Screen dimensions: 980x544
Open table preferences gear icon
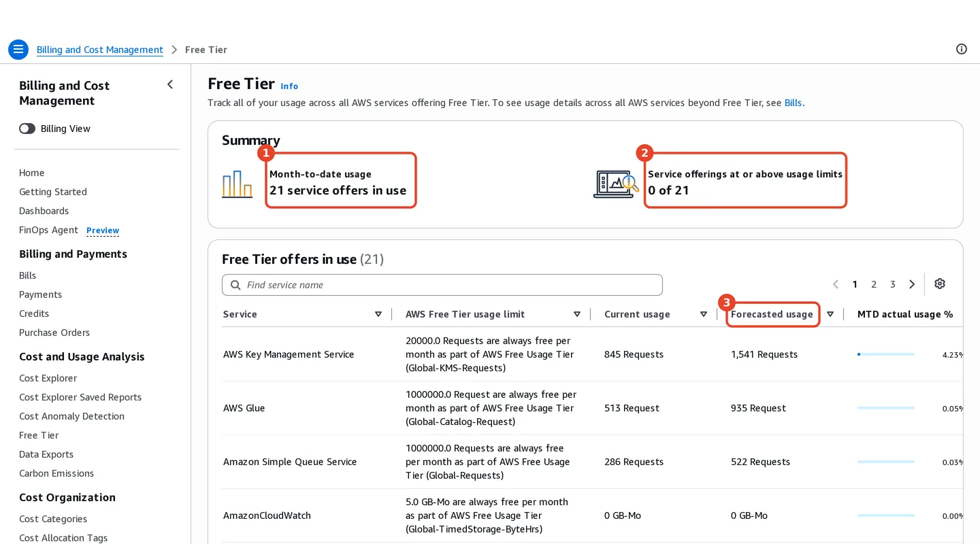click(x=940, y=284)
